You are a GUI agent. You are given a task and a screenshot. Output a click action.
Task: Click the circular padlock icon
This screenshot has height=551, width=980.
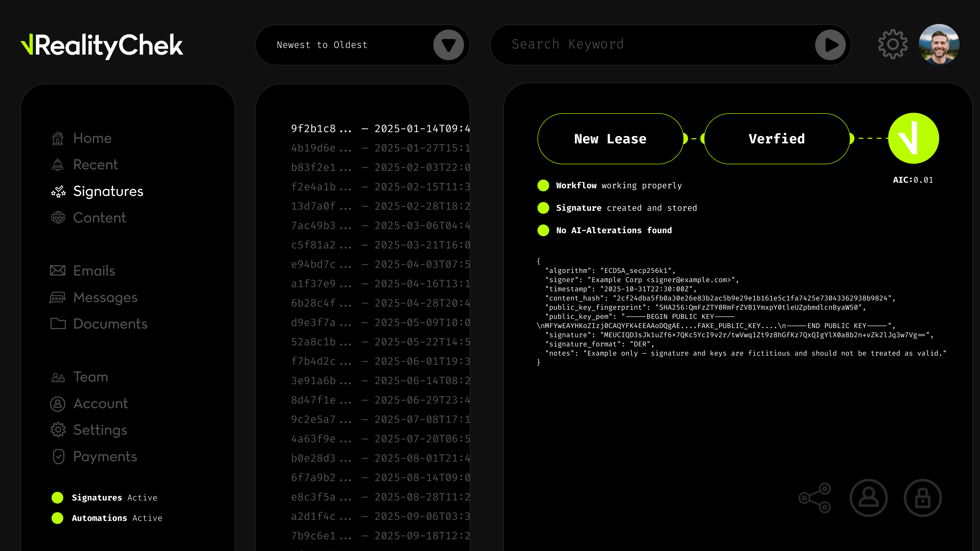(923, 498)
